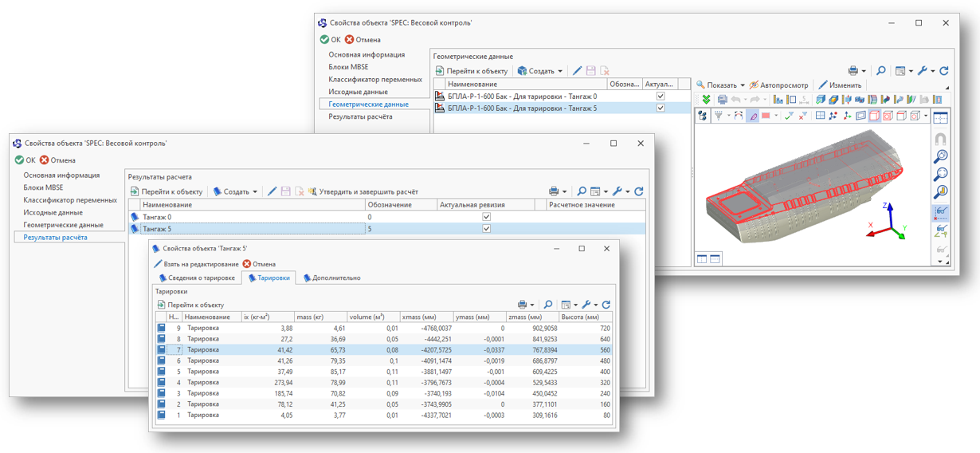The width and height of the screenshot is (980, 453).
Task: Click delete icon in Геометрические данные toolbar
Action: (x=605, y=71)
